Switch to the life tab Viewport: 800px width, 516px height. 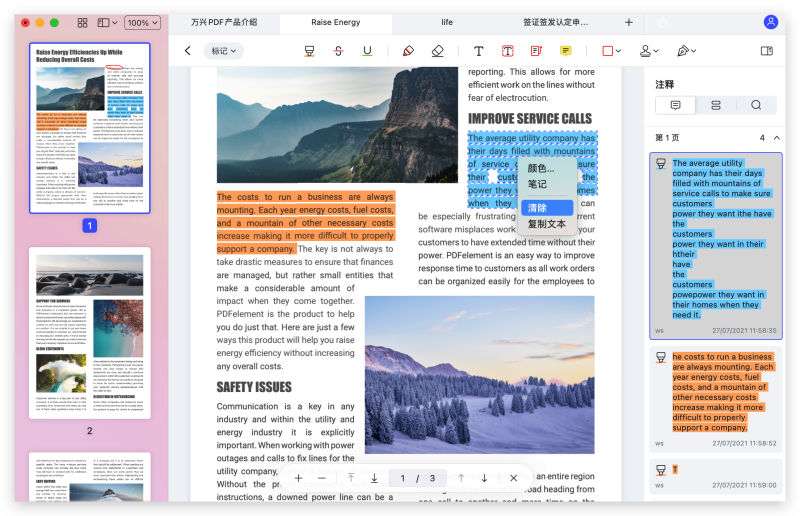[x=447, y=22]
